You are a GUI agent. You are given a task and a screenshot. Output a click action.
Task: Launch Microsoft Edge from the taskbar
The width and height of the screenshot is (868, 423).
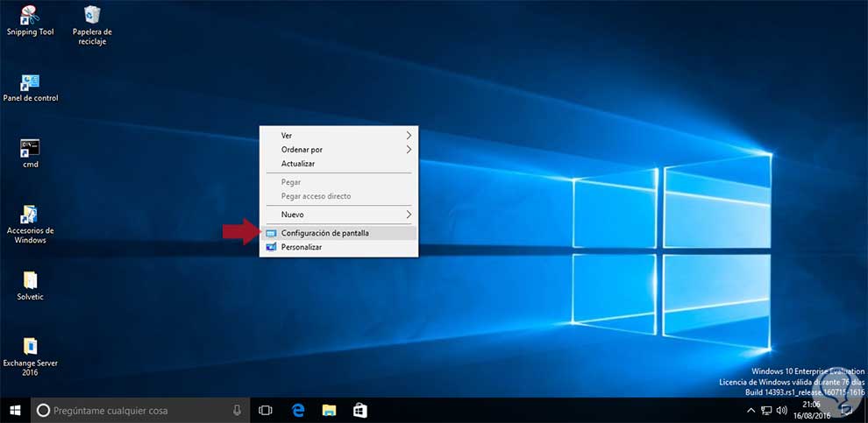pyautogui.click(x=298, y=410)
